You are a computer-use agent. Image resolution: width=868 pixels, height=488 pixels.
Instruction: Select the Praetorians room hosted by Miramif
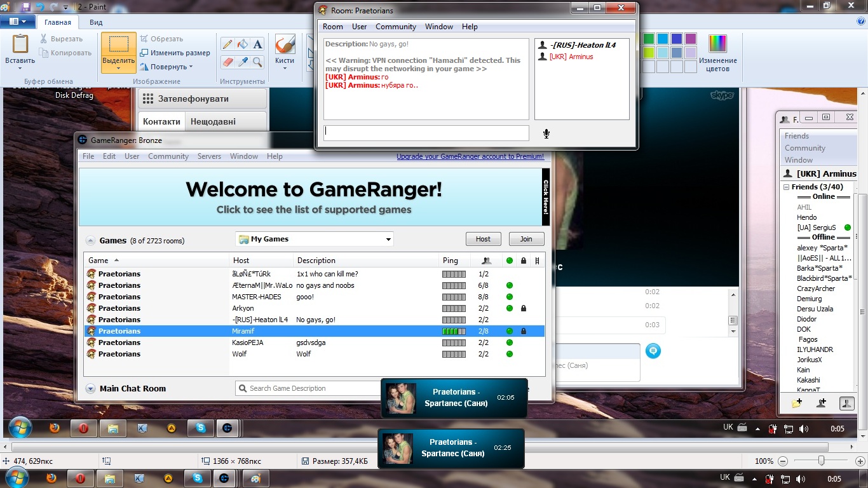pos(315,331)
